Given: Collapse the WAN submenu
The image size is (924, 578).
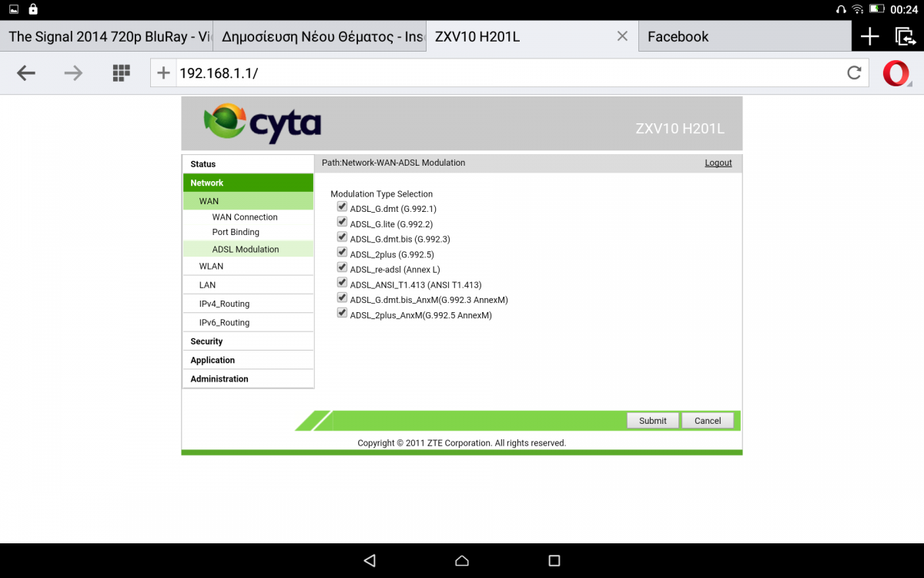Looking at the screenshot, I should pos(248,201).
